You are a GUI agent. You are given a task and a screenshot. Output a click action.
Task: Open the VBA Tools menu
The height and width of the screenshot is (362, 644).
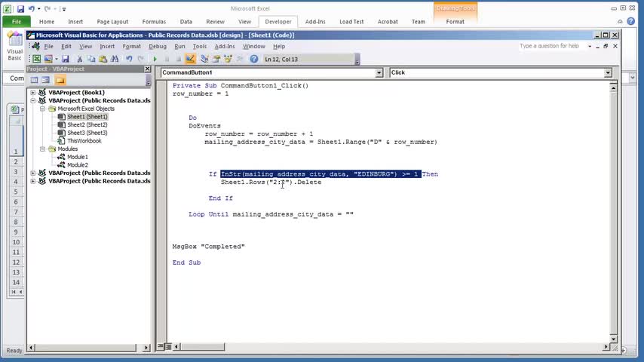(200, 47)
